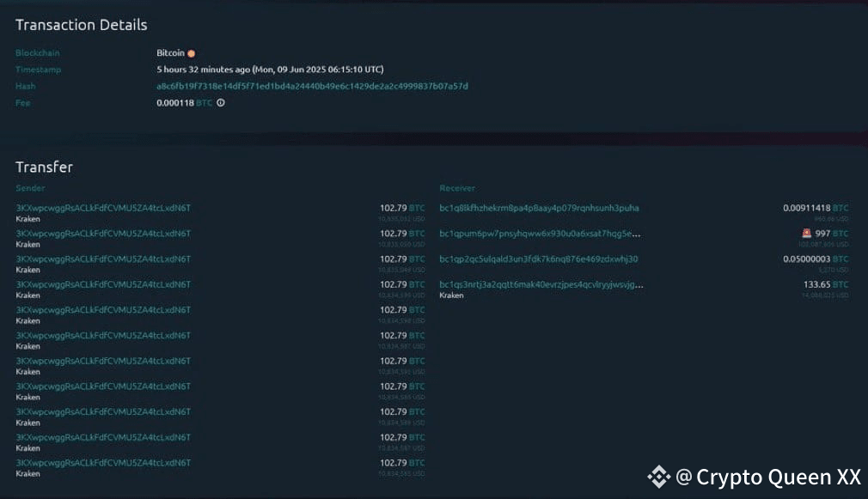This screenshot has height=499, width=868.
Task: Click the 'Transaction Details' heading
Action: point(82,25)
